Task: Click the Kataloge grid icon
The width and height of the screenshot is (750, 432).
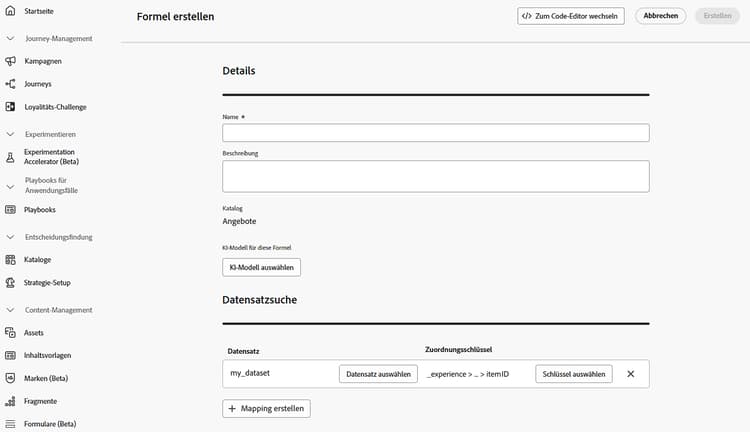Action: (10, 259)
